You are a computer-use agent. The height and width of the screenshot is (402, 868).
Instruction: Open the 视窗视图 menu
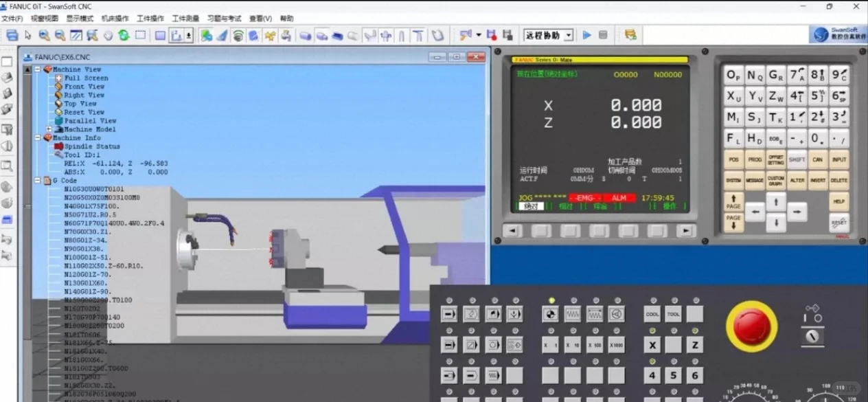pos(45,19)
